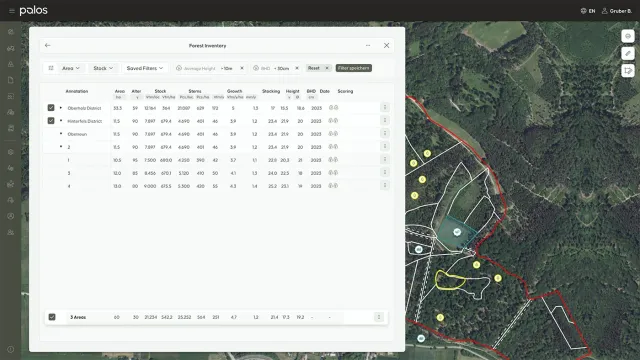Open the globe EN language selector

588,11
